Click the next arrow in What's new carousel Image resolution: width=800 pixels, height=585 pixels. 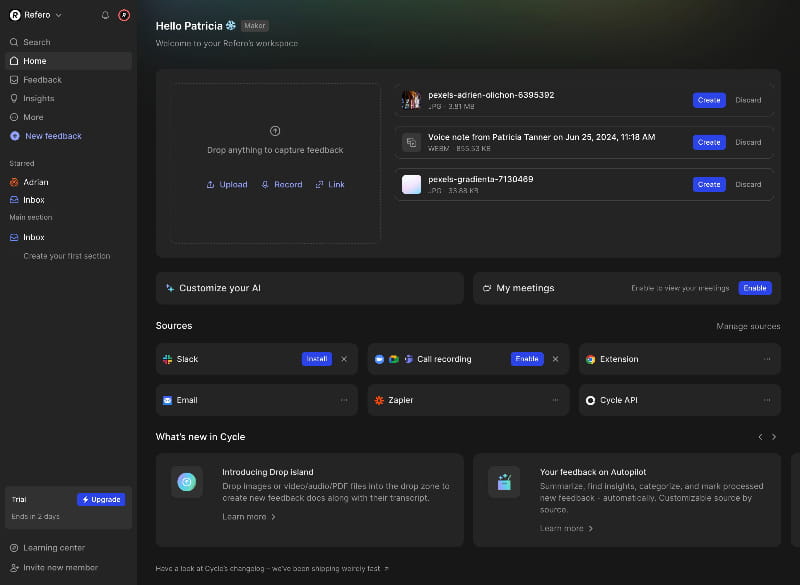pos(773,437)
